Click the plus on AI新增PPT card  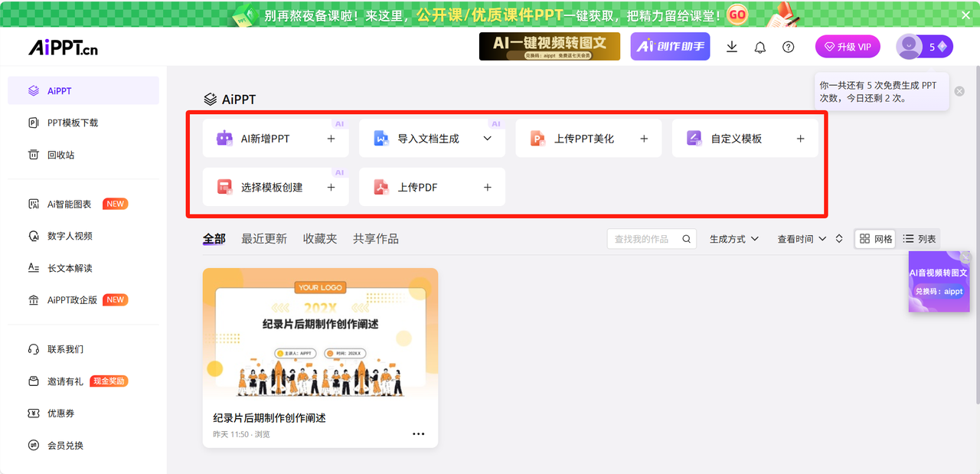click(x=331, y=139)
